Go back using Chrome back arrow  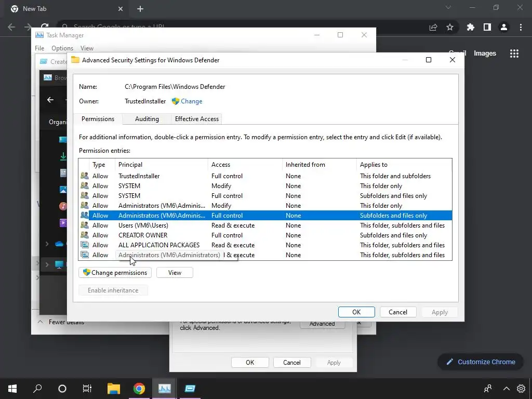point(11,27)
